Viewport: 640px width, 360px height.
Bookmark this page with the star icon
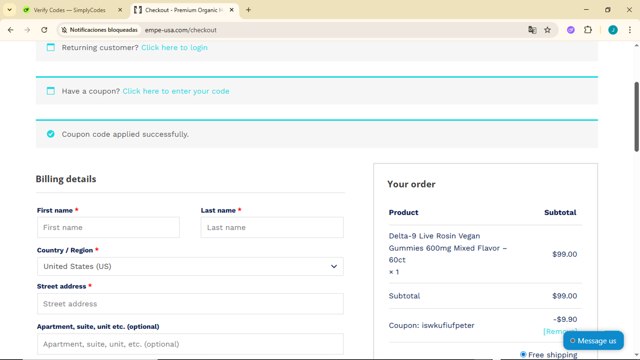(x=547, y=30)
